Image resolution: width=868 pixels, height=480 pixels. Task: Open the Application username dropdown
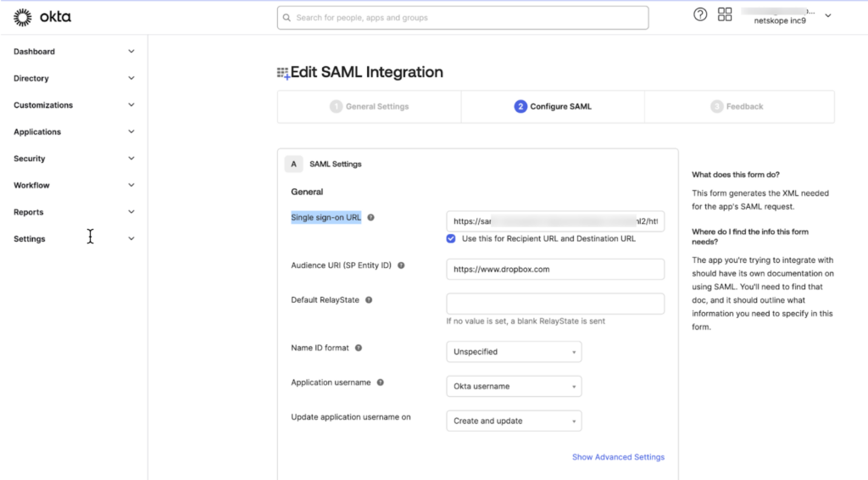point(514,387)
